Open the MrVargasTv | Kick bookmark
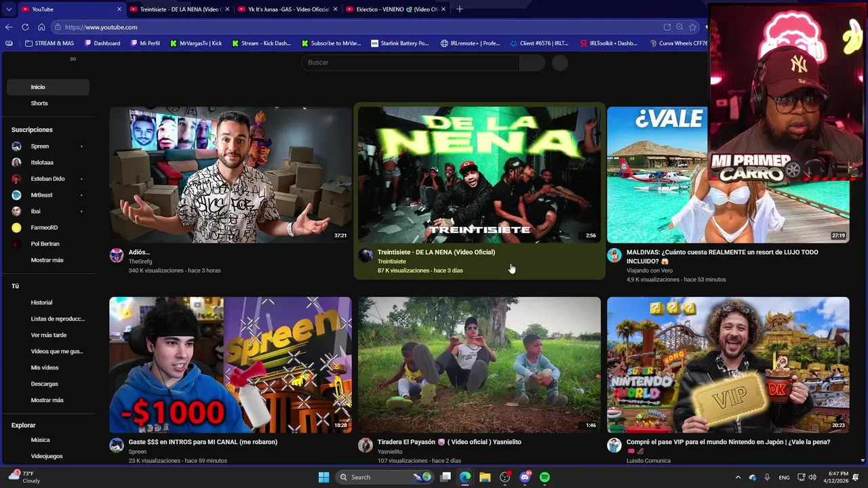 (196, 43)
